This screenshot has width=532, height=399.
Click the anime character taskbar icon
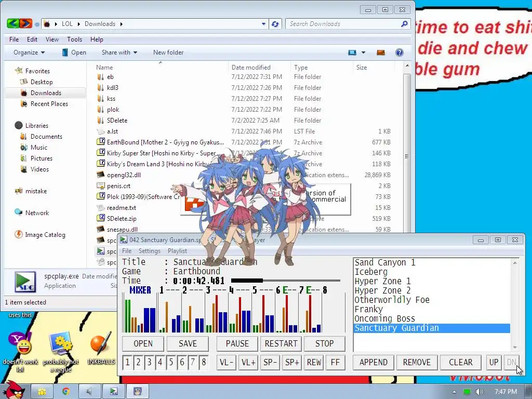click(137, 392)
